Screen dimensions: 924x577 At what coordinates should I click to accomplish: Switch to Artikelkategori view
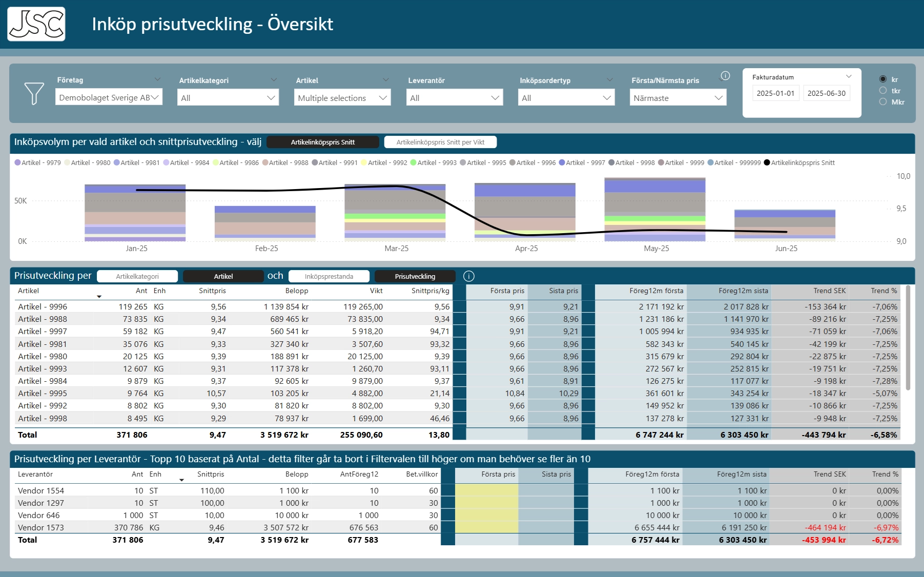click(137, 276)
